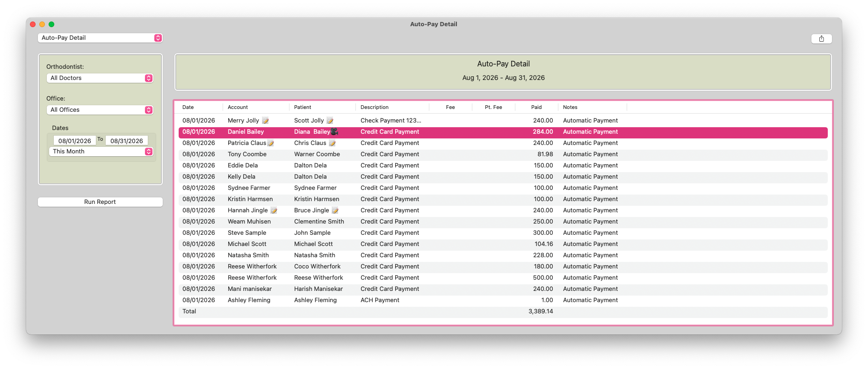
Task: Click the Harish Manisekar patient cell
Action: click(x=318, y=289)
